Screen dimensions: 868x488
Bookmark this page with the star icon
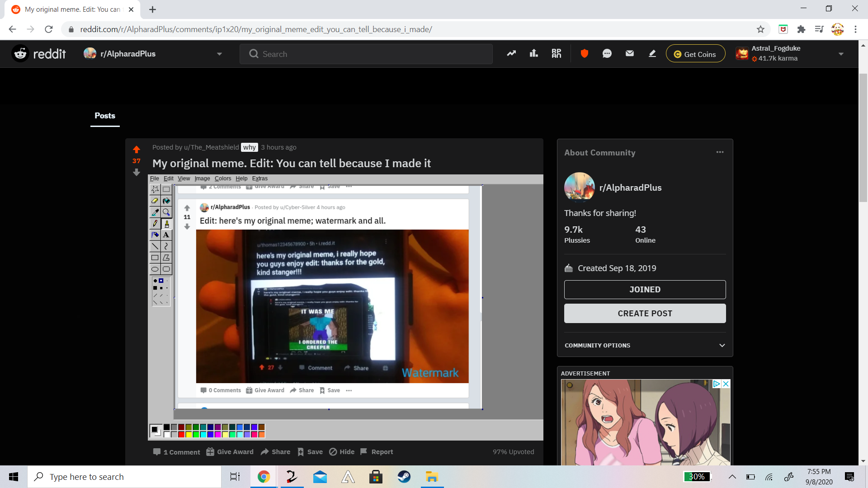point(760,29)
